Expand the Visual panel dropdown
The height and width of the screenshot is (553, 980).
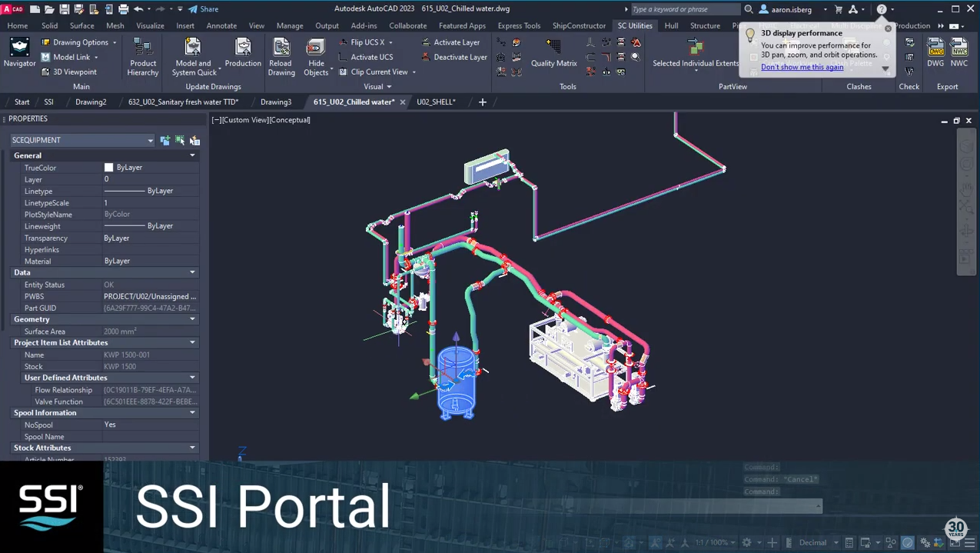[377, 87]
